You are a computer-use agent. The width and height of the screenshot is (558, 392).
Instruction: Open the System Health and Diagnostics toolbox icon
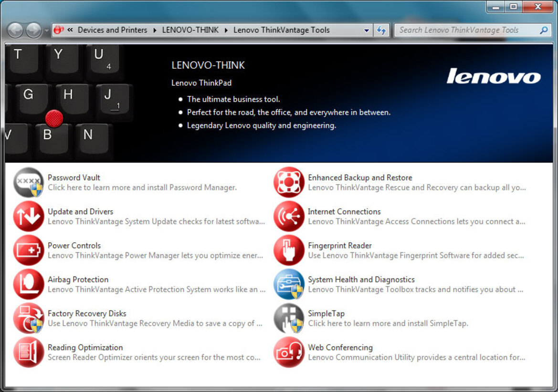pos(289,284)
